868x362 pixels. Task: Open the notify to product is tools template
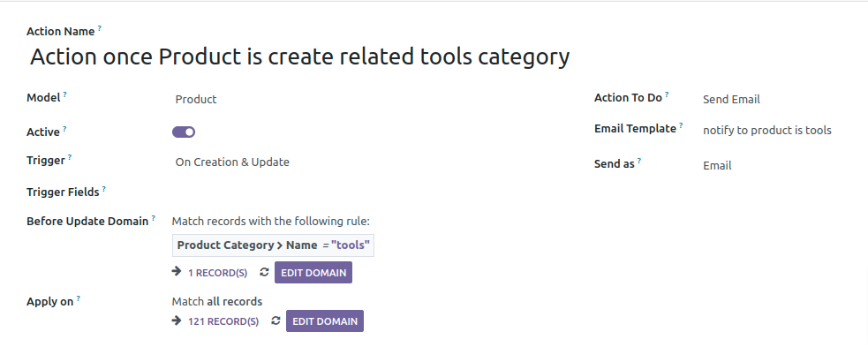click(x=767, y=131)
